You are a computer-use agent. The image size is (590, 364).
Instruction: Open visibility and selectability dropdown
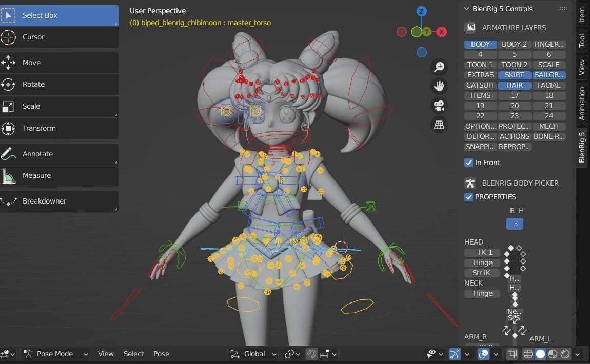(436, 354)
